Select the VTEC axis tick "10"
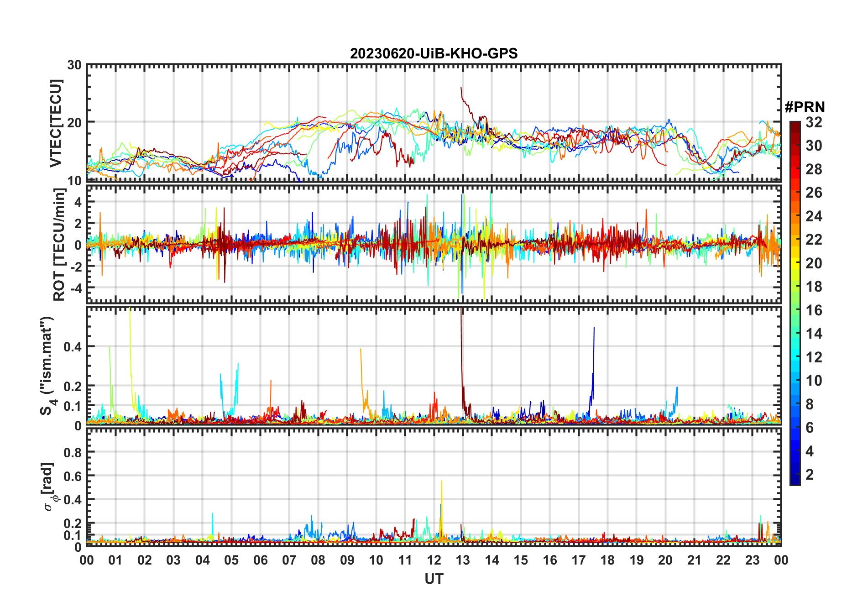The width and height of the screenshot is (868, 607). pos(74,181)
